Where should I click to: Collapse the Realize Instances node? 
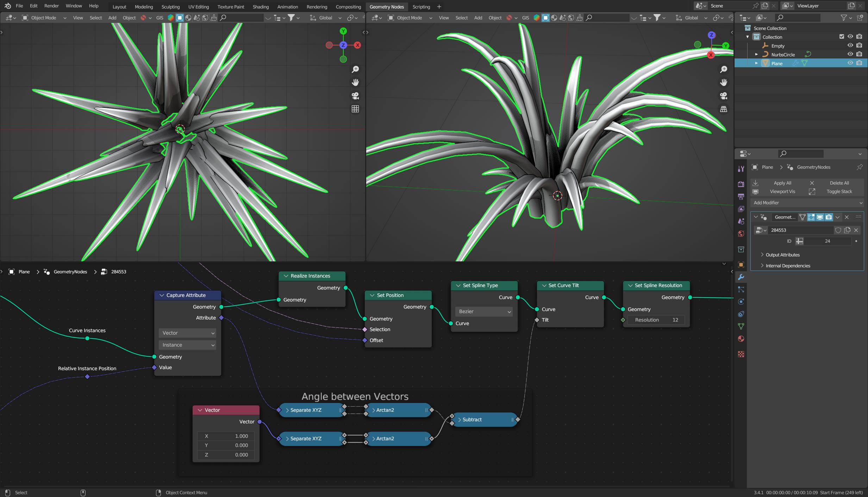(x=286, y=276)
